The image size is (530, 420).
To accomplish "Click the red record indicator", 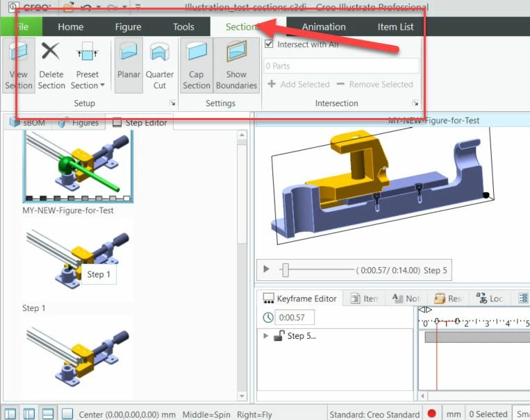I will click(431, 414).
